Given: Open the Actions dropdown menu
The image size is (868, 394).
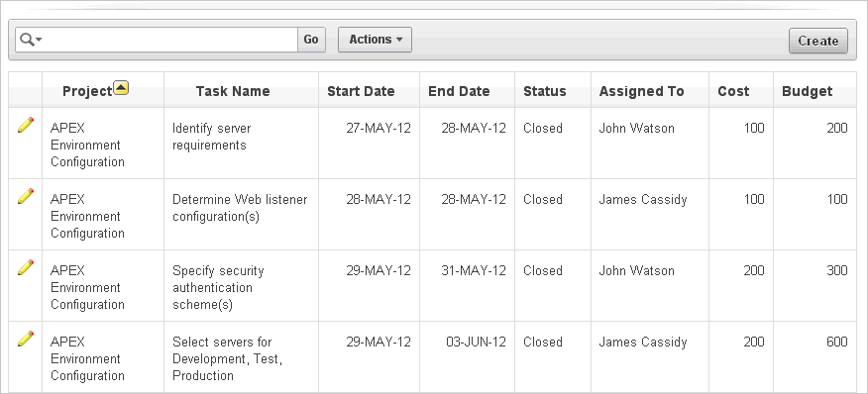Looking at the screenshot, I should [x=375, y=40].
